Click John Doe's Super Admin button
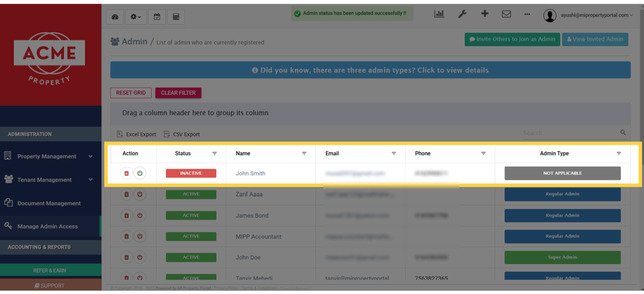This screenshot has width=644, height=294. click(x=562, y=258)
